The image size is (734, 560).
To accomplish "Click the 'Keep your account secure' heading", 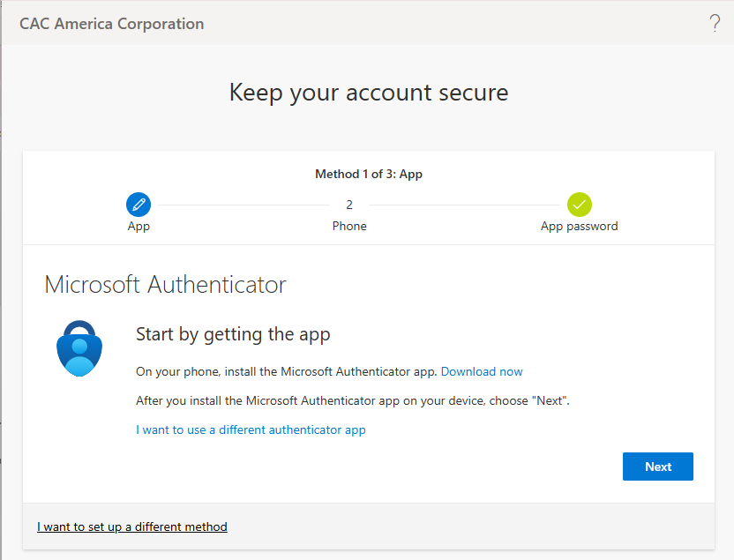I will (368, 92).
